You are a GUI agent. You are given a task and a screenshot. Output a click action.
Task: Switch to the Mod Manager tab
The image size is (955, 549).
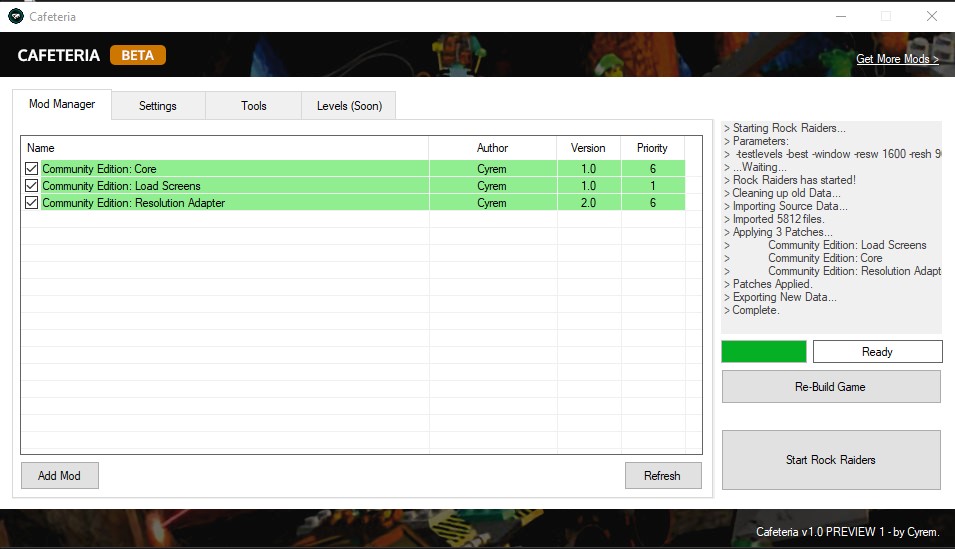point(62,104)
